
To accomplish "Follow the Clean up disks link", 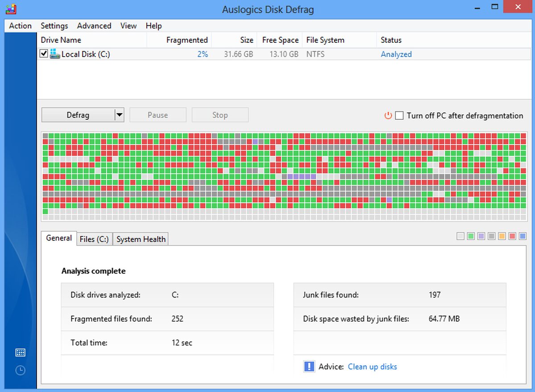I will click(x=372, y=367).
